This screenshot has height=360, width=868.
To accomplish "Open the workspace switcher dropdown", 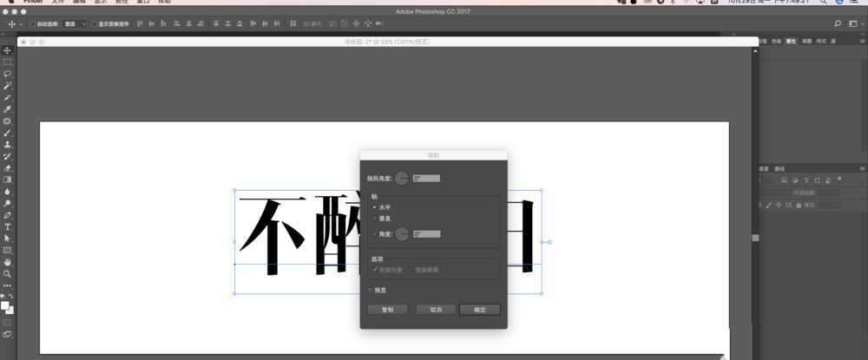I will tap(853, 23).
